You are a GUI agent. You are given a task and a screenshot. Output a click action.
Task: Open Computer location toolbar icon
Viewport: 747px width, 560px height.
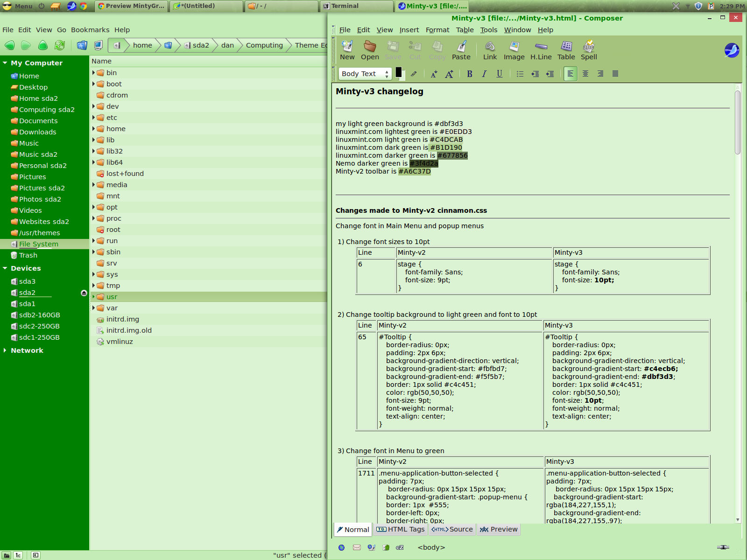coord(99,45)
